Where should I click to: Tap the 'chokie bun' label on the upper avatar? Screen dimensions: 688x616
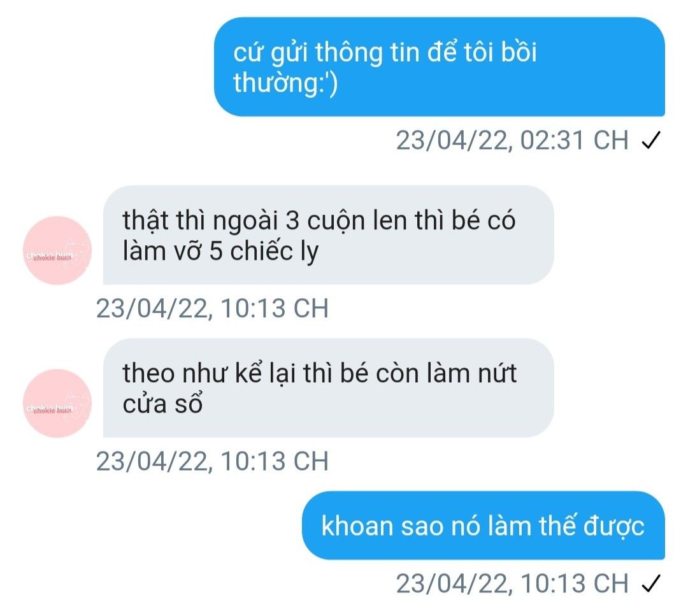click(50, 257)
